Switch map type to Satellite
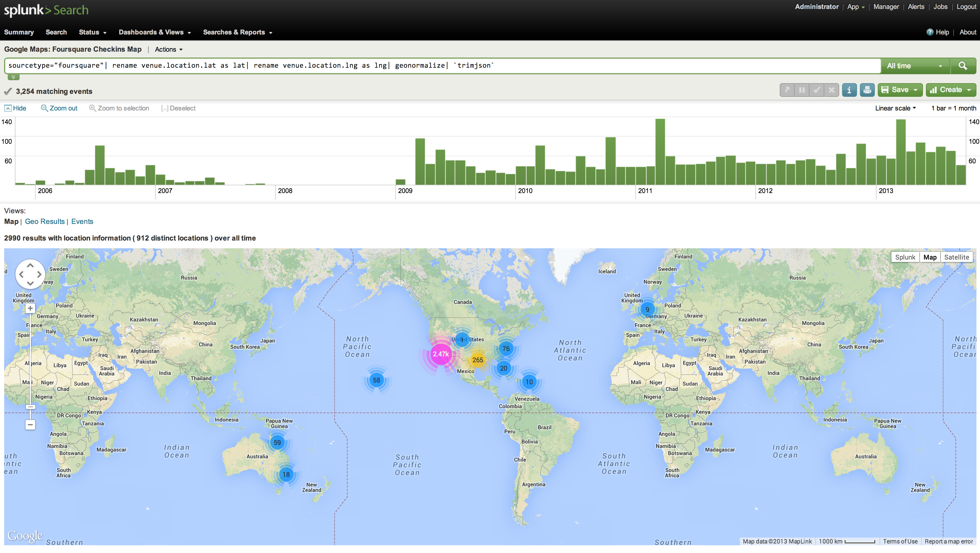The width and height of the screenshot is (980, 553). [x=957, y=257]
